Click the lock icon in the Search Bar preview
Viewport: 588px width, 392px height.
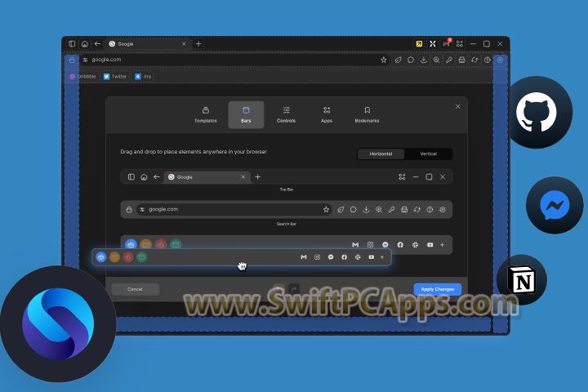pos(129,210)
